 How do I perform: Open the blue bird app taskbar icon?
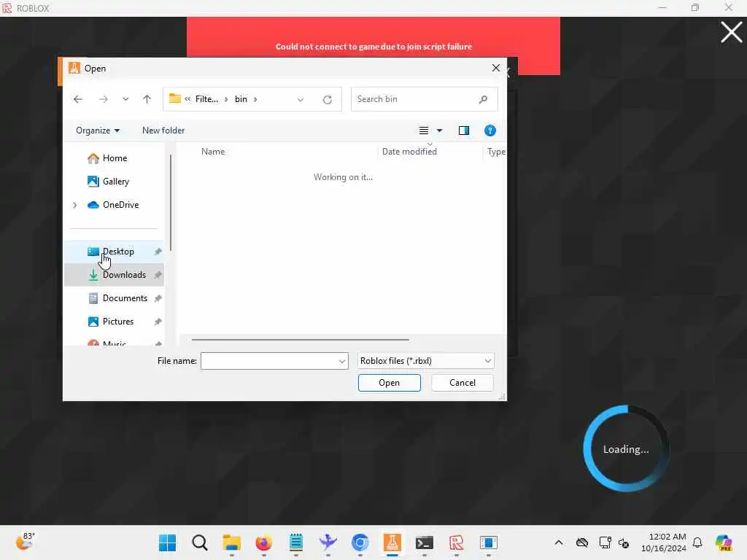[x=328, y=542]
